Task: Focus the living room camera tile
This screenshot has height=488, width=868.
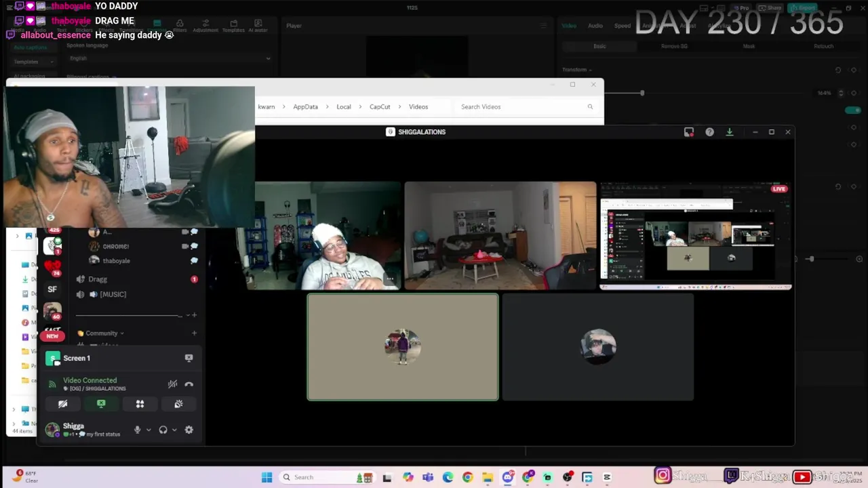Action: [x=500, y=236]
